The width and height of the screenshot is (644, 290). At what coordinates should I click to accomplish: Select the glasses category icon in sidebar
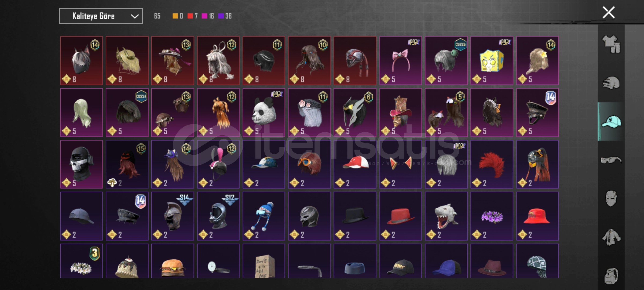point(611,160)
